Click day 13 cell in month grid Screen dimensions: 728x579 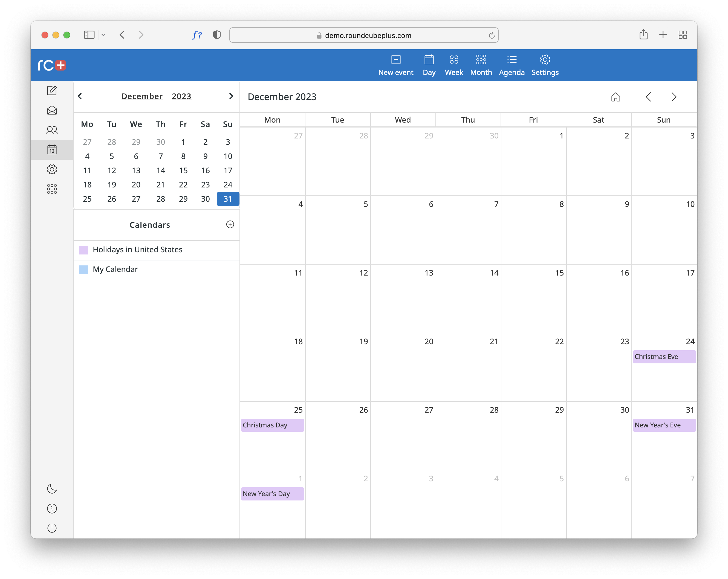[403, 299]
